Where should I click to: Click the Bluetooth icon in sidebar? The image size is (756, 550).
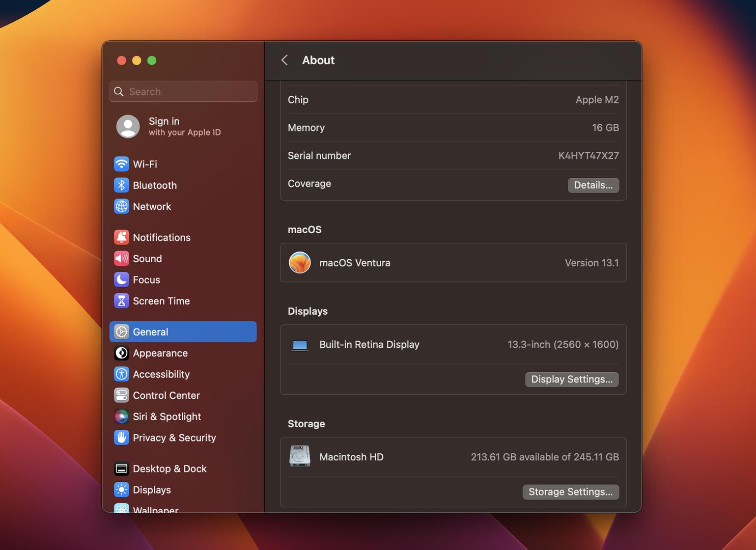point(121,185)
